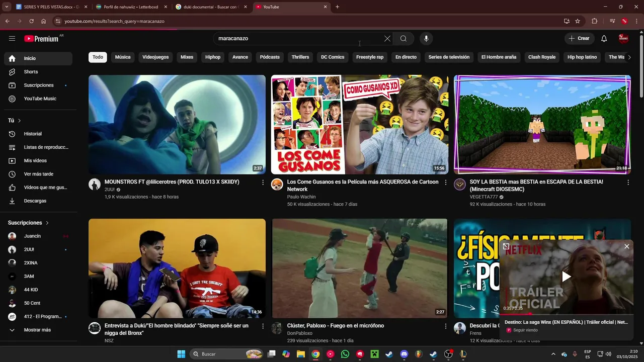Expand Mostrar más subscriptions
Image resolution: width=644 pixels, height=362 pixels.
point(38,330)
